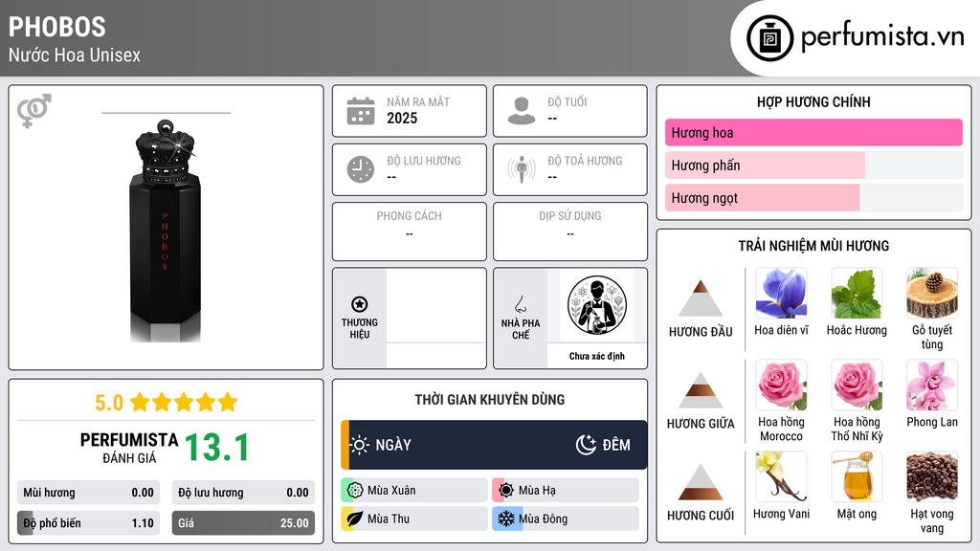
Task: Click the Ngày day-time label
Action: (393, 445)
